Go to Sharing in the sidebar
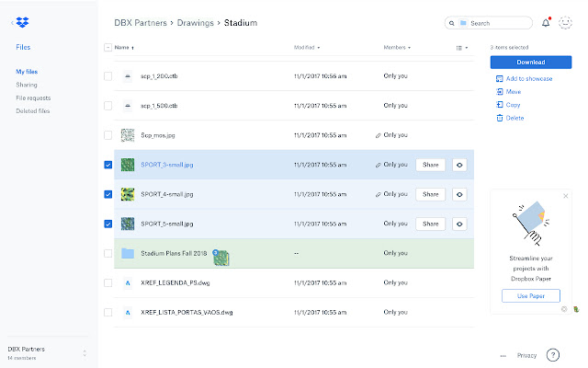This screenshot has height=368, width=588. [28, 84]
